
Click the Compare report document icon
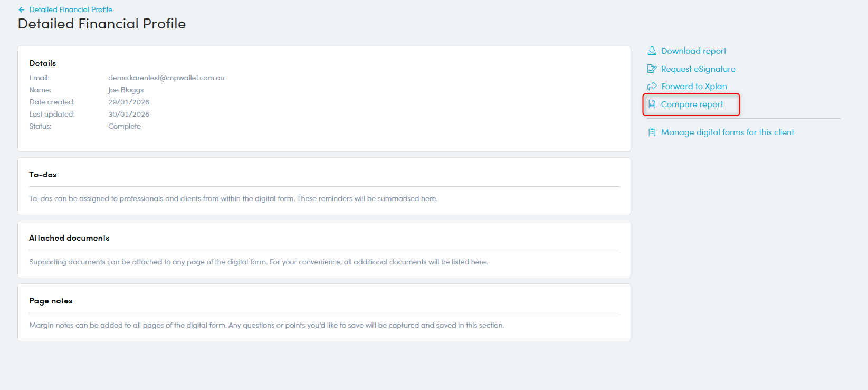[x=652, y=104]
